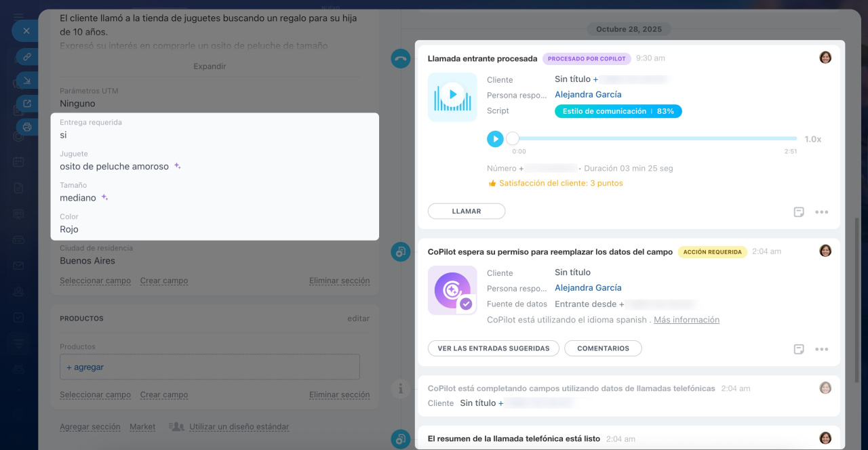Image resolution: width=868 pixels, height=450 pixels.
Task: Click the note icon on call entry
Action: [x=799, y=212]
